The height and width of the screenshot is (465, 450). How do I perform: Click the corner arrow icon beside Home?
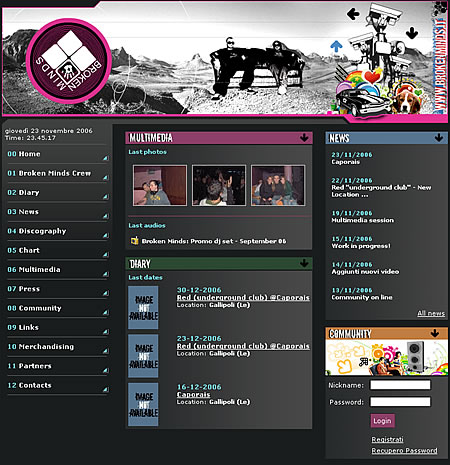pos(105,158)
